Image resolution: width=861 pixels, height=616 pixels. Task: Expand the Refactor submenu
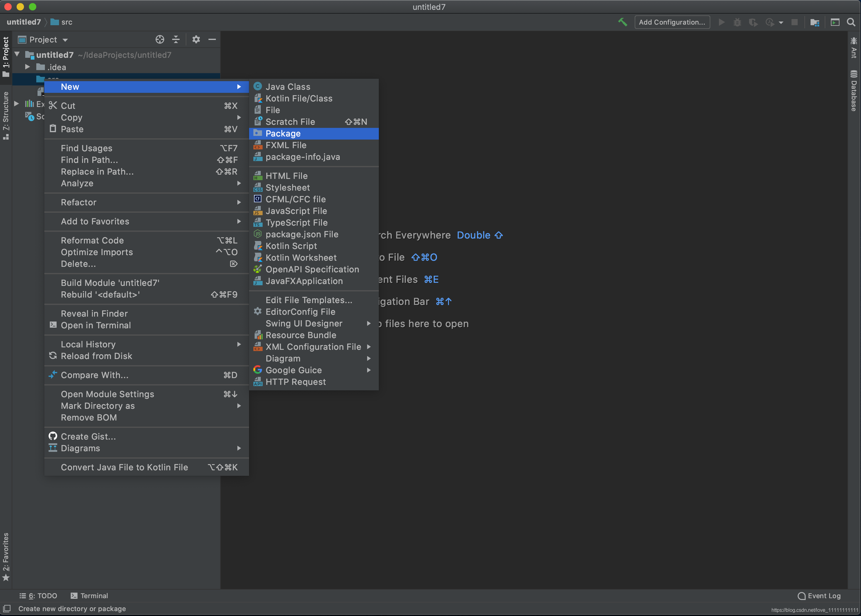146,203
